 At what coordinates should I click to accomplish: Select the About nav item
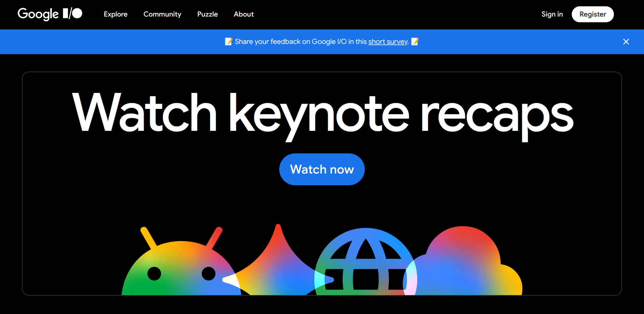point(244,14)
